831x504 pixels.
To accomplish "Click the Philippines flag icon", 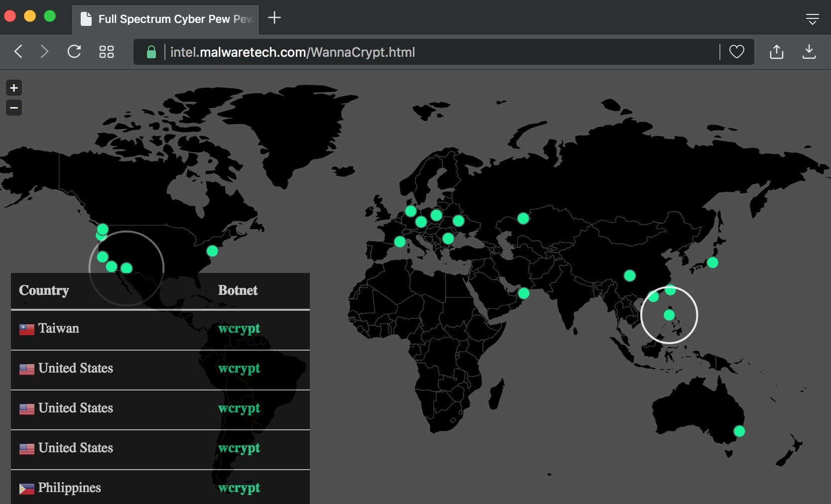I will tap(27, 489).
